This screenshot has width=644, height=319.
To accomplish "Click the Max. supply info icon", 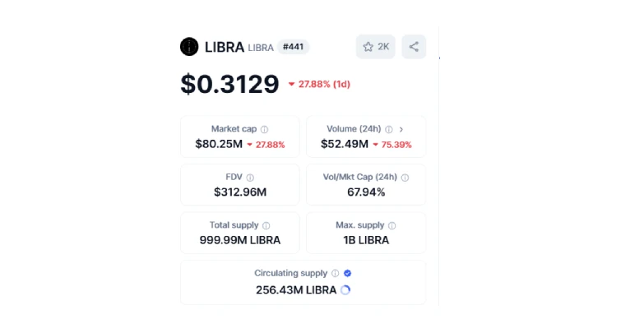I will click(392, 226).
